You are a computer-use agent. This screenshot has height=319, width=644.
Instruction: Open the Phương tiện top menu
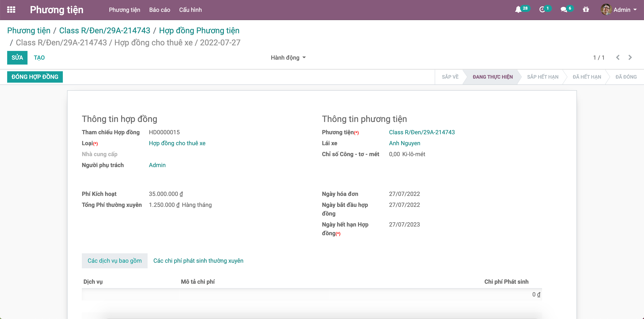pyautogui.click(x=125, y=10)
